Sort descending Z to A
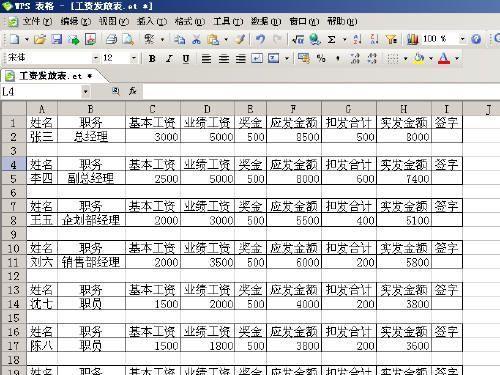Viewport: 500px width, 375px height. 374,39
